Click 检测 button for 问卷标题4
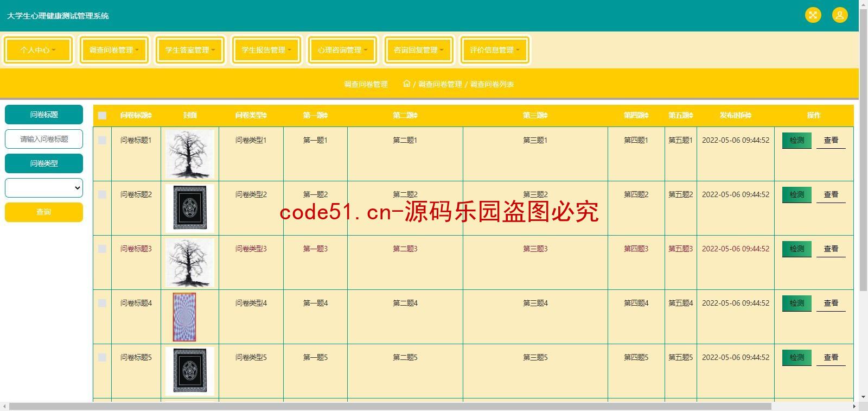 (x=796, y=303)
